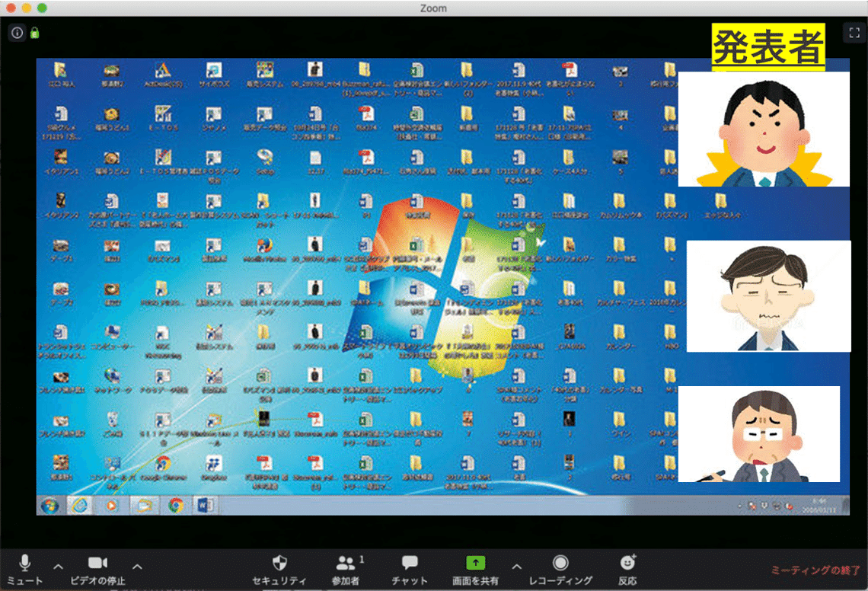Select the bottom participant wearing glasses
Screen dimensions: 868x591
759,434
